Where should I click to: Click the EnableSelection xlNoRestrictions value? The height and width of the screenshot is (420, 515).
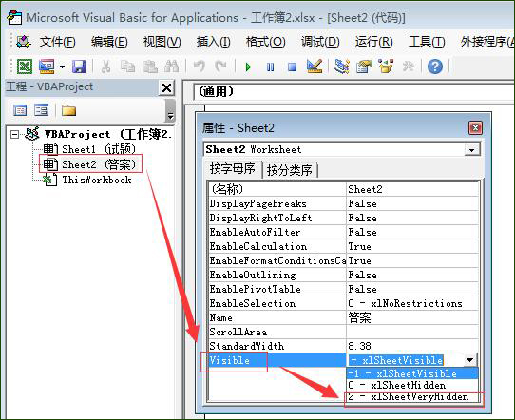coord(412,303)
